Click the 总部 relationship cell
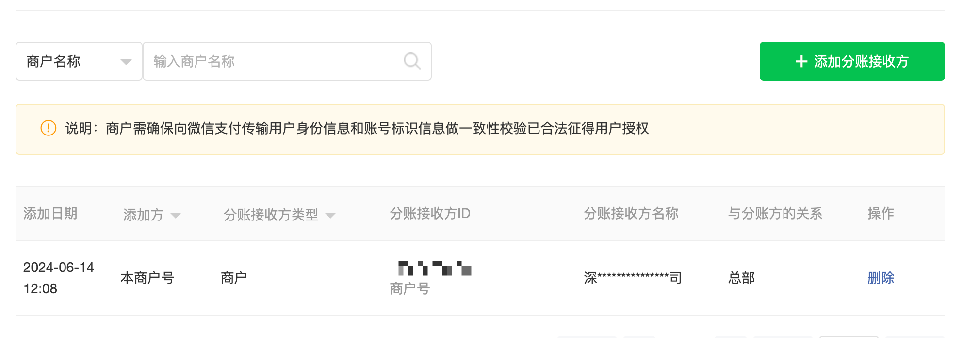This screenshot has height=338, width=980. pos(741,278)
